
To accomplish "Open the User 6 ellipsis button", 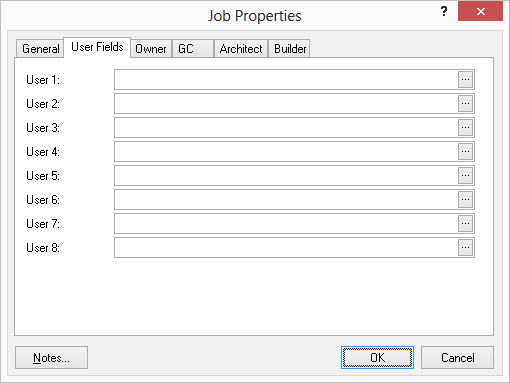I will 465,200.
